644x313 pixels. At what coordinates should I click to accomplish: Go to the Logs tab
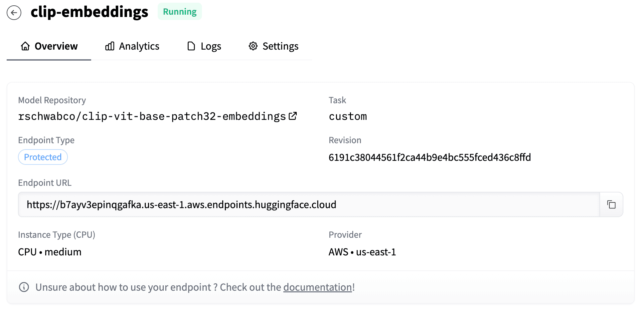coord(211,46)
